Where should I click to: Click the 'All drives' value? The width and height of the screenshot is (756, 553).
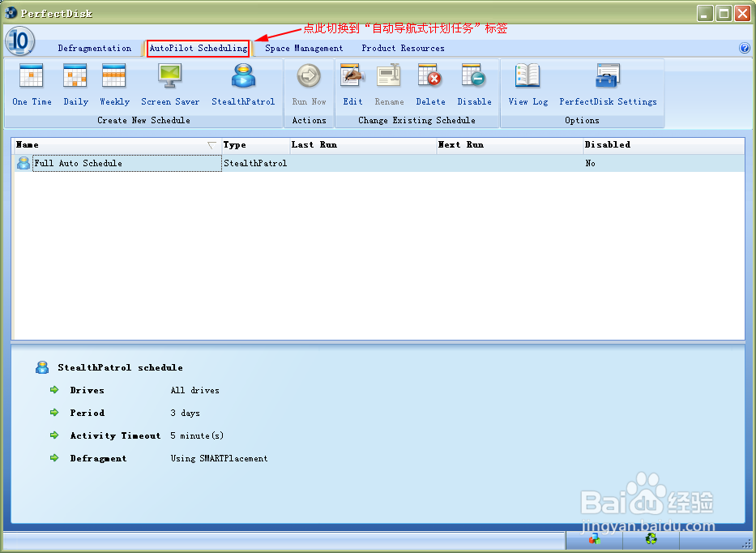[194, 390]
